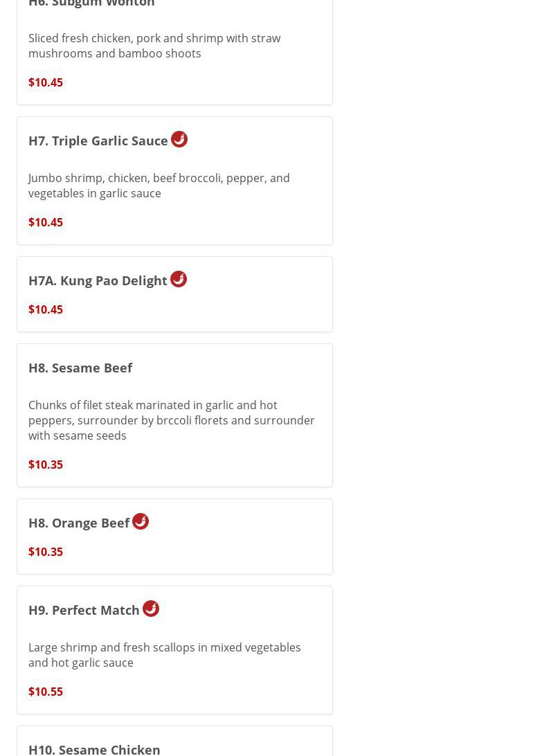Choose the H8. Orange Beef title
This screenshot has height=756, width=533.
click(x=79, y=523)
